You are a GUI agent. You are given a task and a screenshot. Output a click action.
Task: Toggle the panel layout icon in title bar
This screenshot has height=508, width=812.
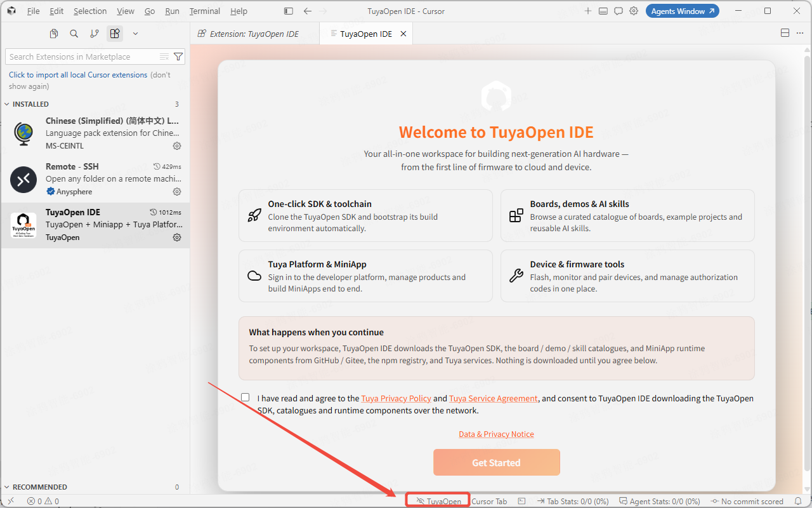click(603, 11)
